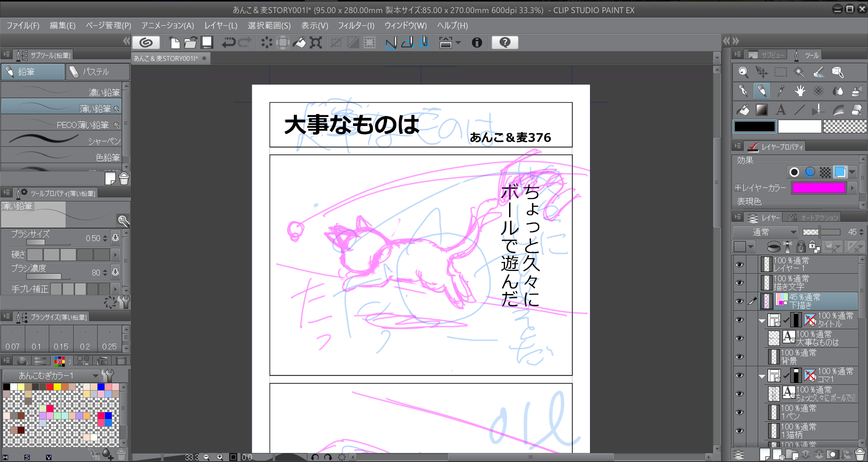This screenshot has width=868, height=462.
Task: Create a new document from toolbar
Action: 175,42
